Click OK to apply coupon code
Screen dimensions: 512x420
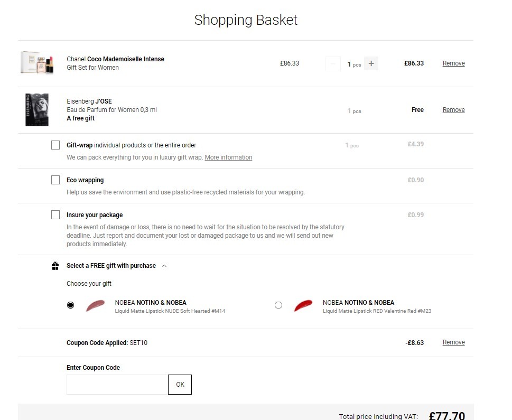click(x=180, y=385)
